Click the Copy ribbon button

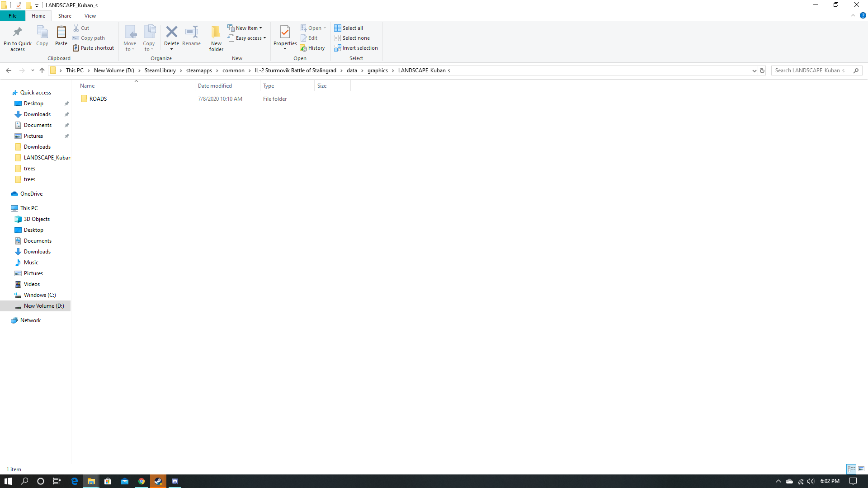(42, 36)
